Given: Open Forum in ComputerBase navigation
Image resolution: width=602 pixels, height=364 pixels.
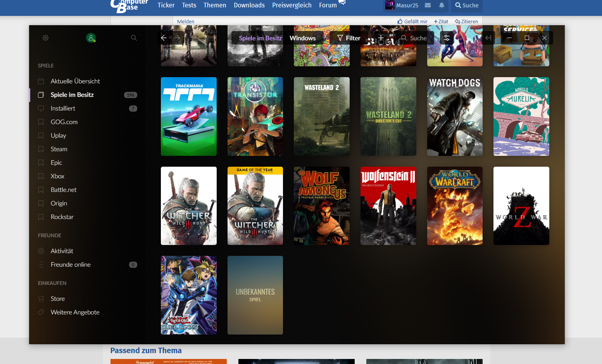Looking at the screenshot, I should point(328,5).
